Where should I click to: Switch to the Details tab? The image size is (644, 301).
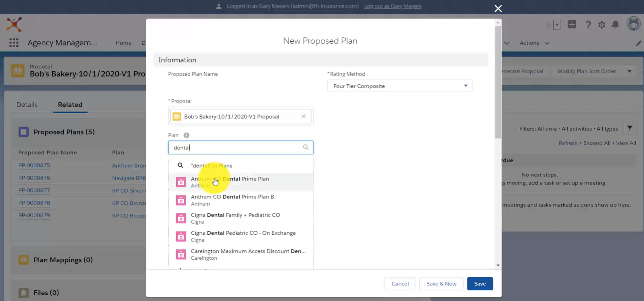coord(27,104)
